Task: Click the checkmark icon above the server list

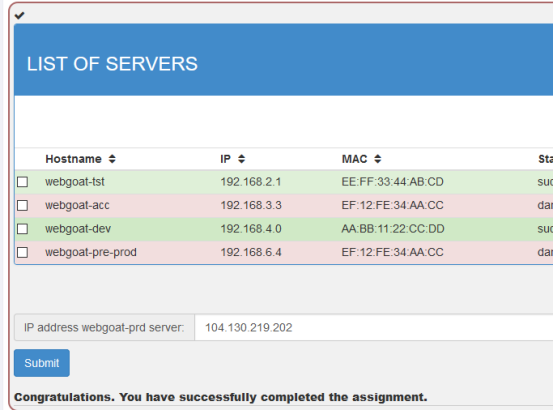Action: (19, 15)
